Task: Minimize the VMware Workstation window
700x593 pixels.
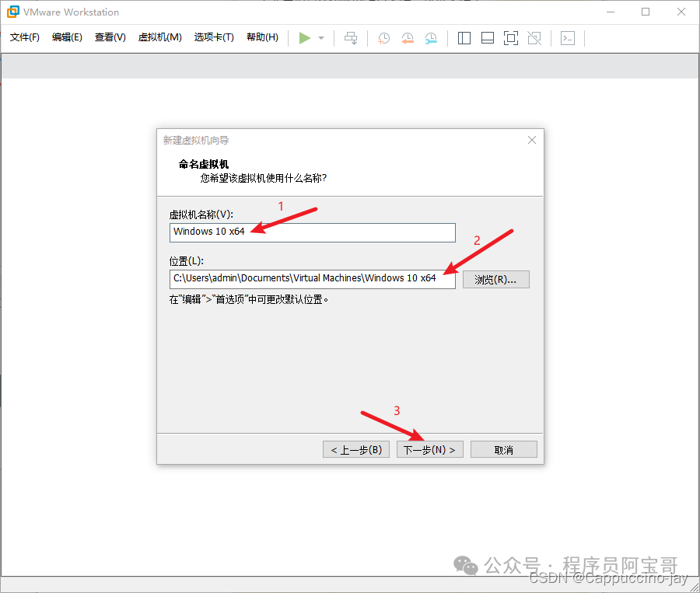Action: pos(611,12)
